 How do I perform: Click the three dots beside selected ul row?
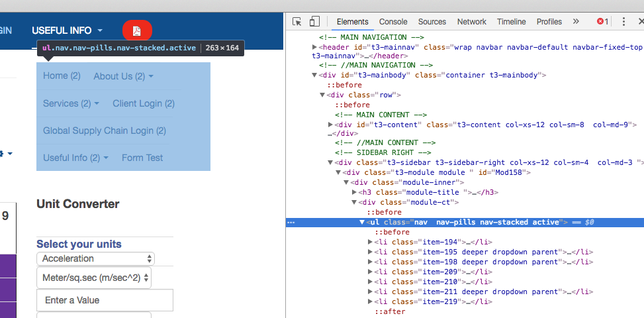291,222
